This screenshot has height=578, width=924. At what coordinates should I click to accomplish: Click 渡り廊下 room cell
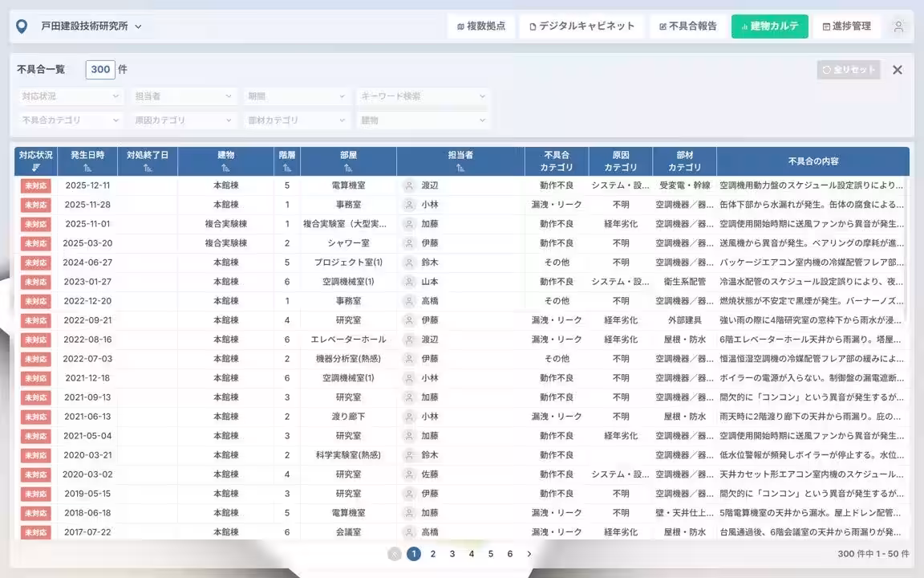[x=348, y=417]
